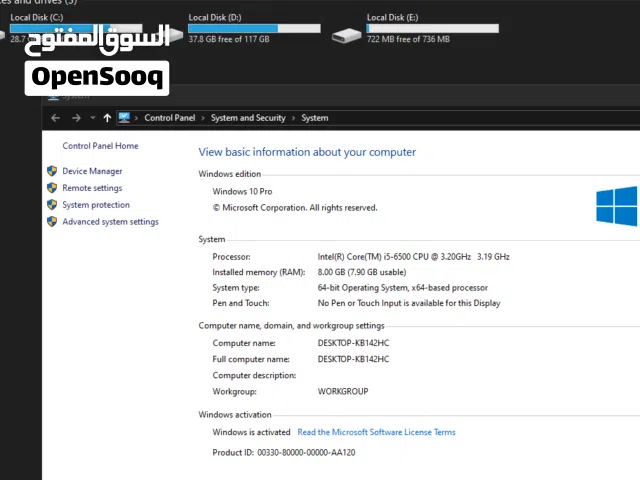
Task: Click 'No Pen or Touch Input' value
Action: [409, 303]
